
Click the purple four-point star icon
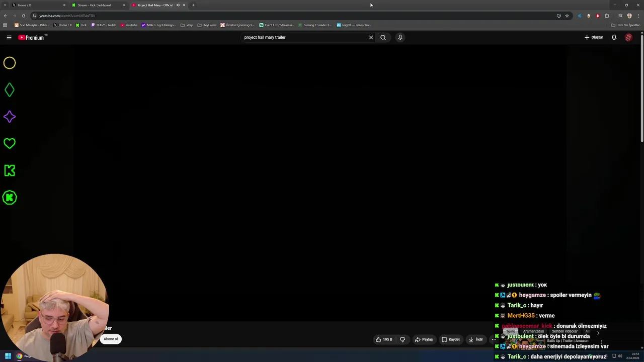click(10, 117)
